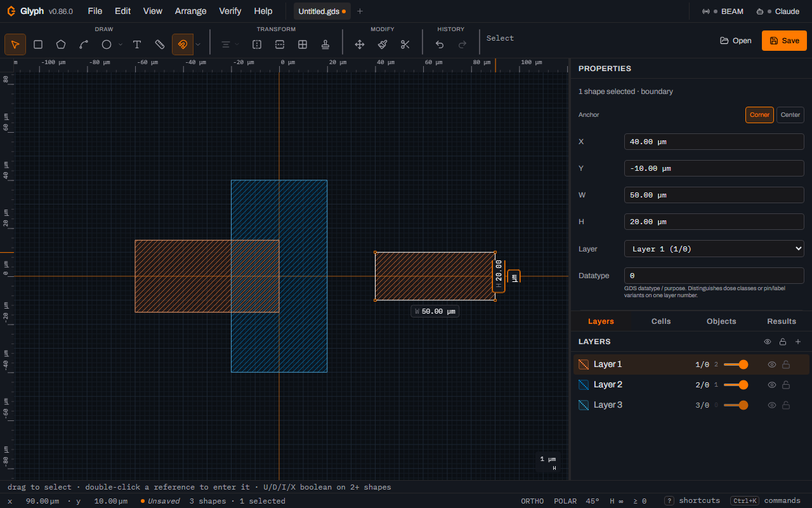The image size is (812, 508).
Task: Click the lock-all icon in Layers header
Action: (x=783, y=342)
